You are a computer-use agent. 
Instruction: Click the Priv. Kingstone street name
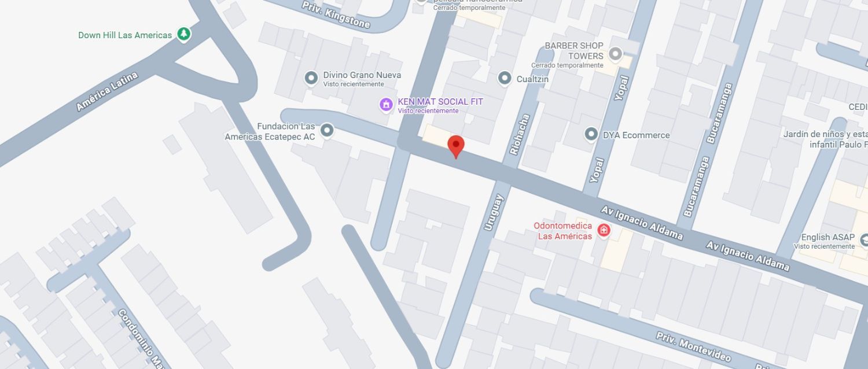[336, 14]
